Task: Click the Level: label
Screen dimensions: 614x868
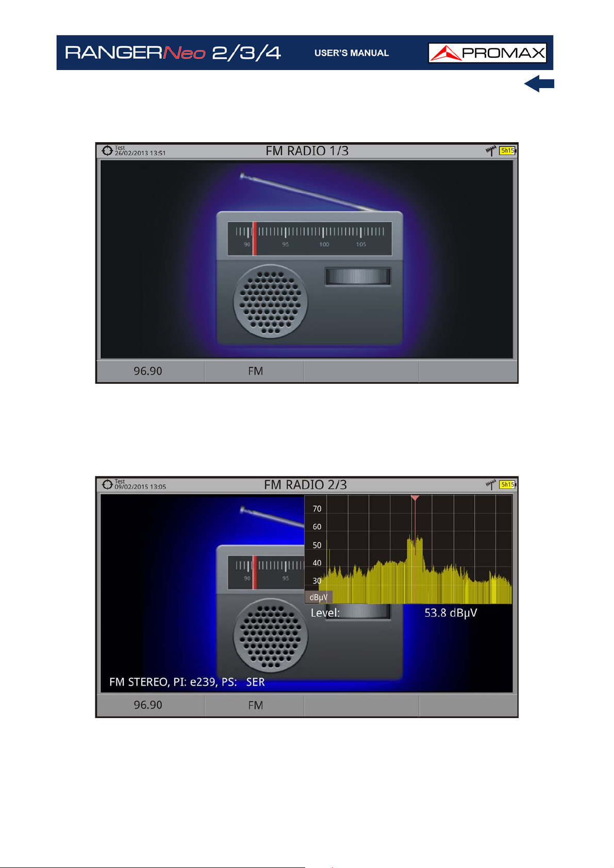Action: pyautogui.click(x=325, y=612)
